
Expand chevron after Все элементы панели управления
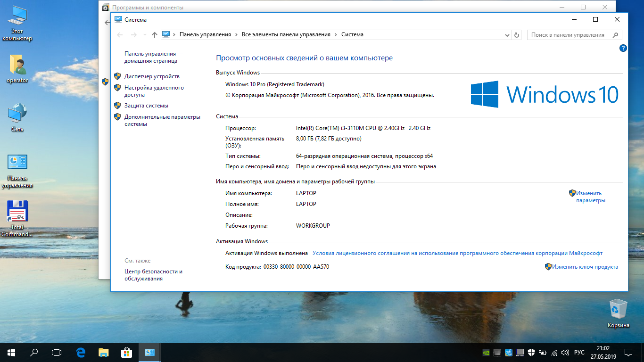(336, 34)
